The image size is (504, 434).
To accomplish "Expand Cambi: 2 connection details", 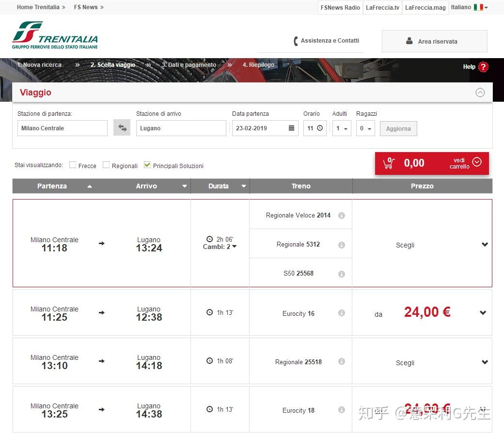I will click(220, 247).
